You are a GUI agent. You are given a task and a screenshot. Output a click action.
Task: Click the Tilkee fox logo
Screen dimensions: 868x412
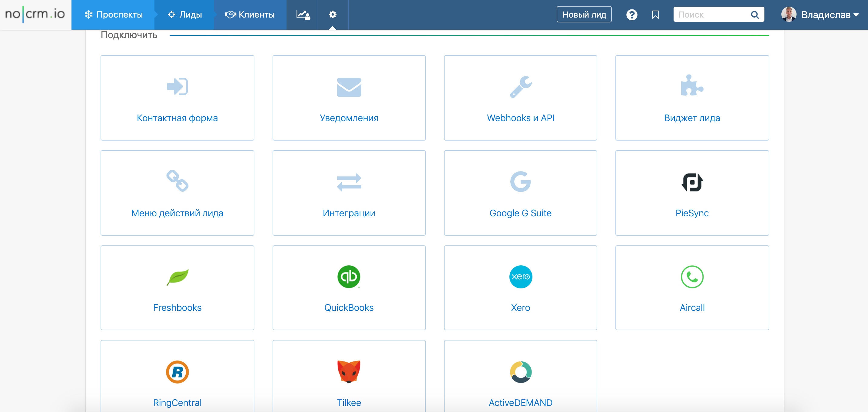(x=349, y=371)
